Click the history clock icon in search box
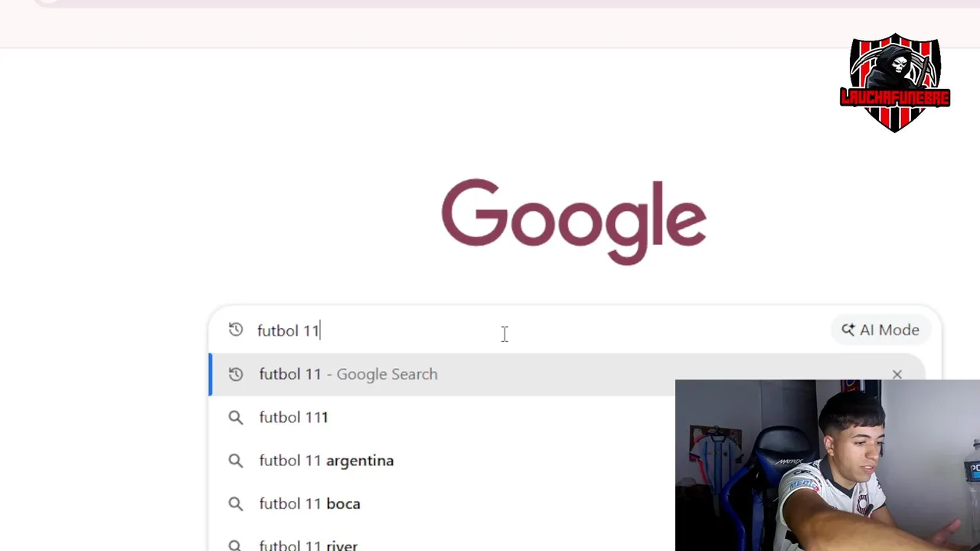Screen dimensions: 980x551 236,330
